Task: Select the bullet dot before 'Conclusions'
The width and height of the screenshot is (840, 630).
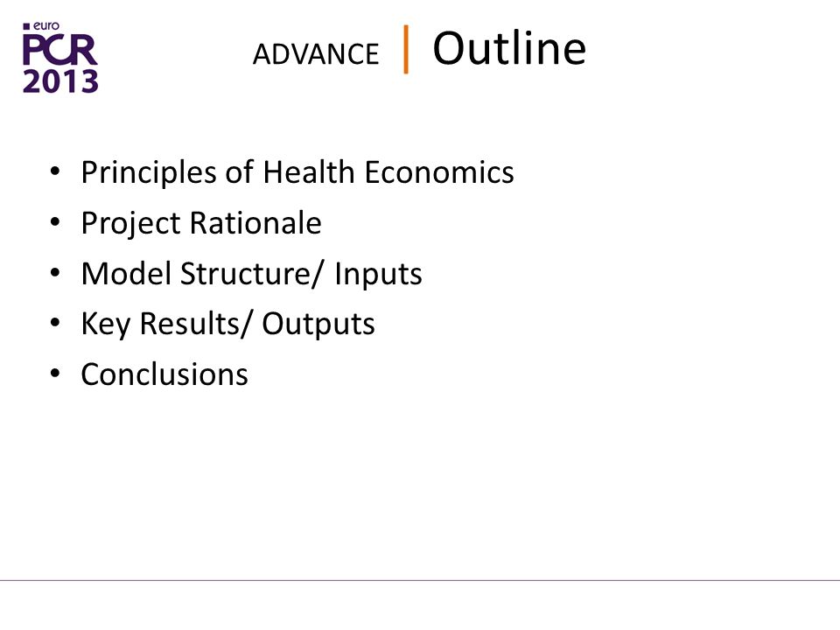Action: pyautogui.click(x=54, y=374)
